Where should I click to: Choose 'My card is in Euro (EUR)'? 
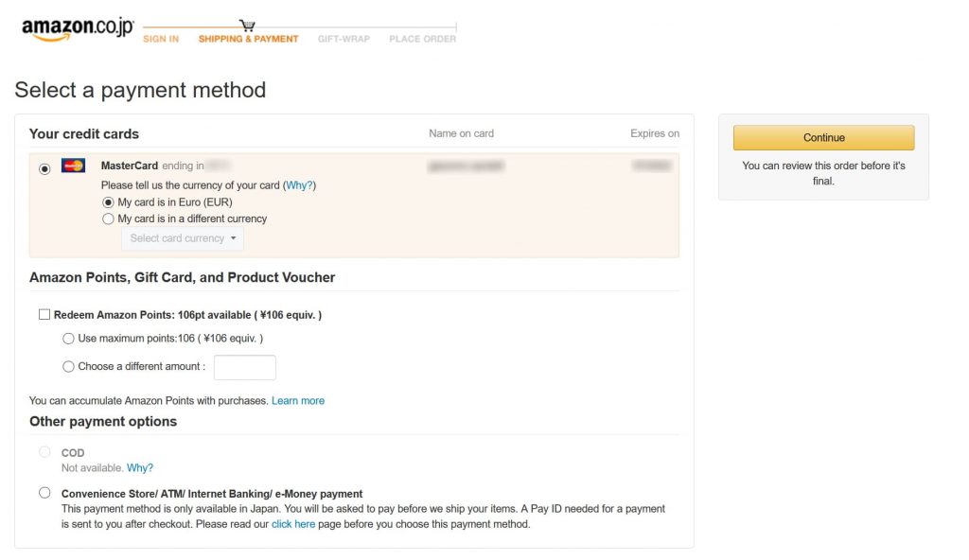click(108, 202)
